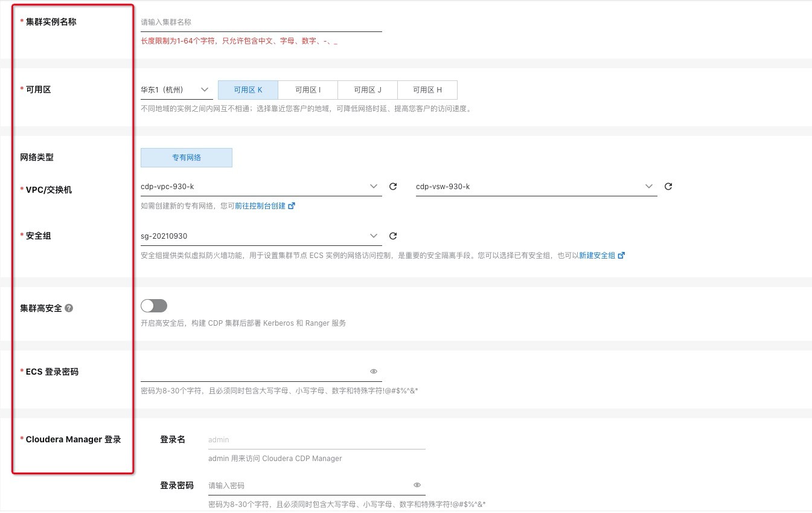Screen dimensions: 812x513
Task: Click external link icon beside 前往控制台创建
Action: [x=292, y=206]
